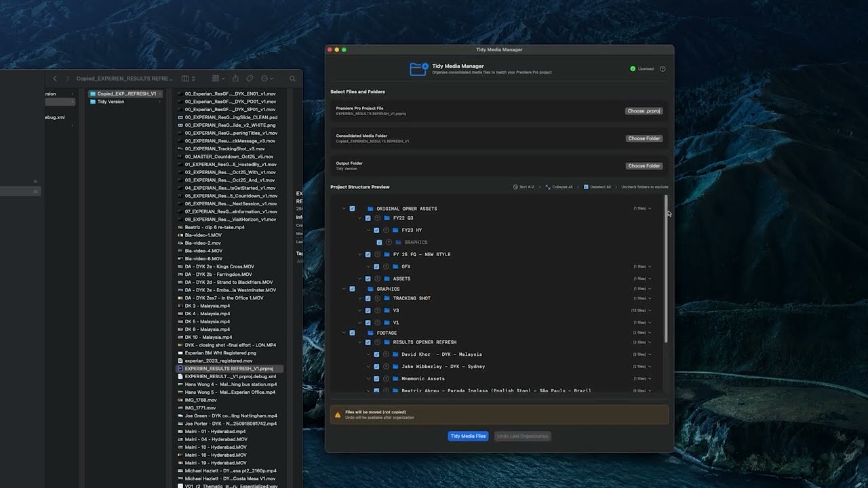This screenshot has width=868, height=488.
Task: Collapse the FY 25 FQ - NEW STYLE node
Action: tap(360, 255)
